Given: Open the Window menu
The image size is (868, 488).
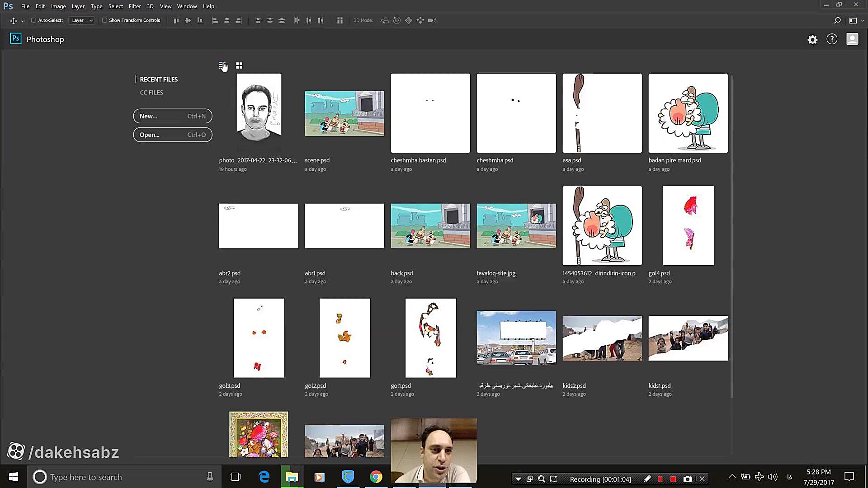Looking at the screenshot, I should pyautogui.click(x=187, y=6).
